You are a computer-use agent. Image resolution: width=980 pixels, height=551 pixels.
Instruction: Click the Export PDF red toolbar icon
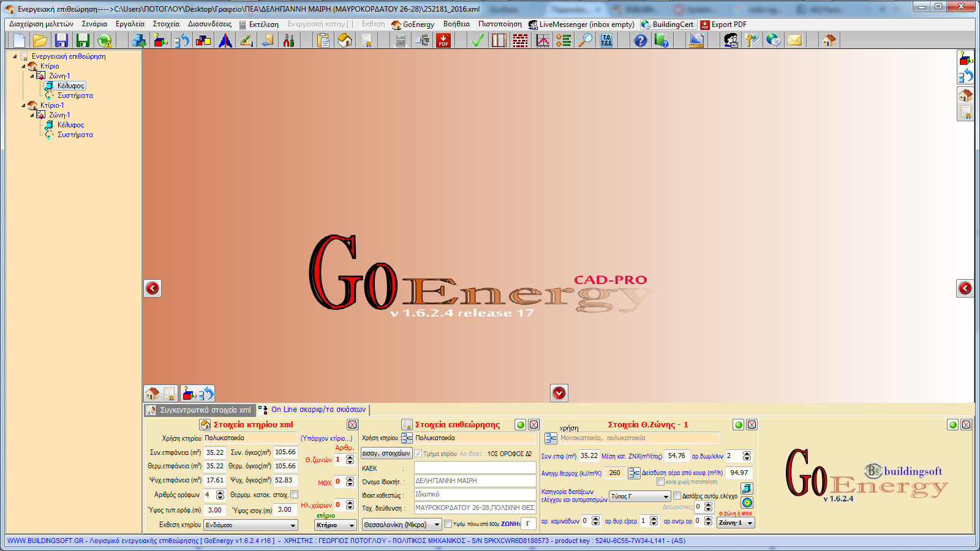click(x=443, y=40)
